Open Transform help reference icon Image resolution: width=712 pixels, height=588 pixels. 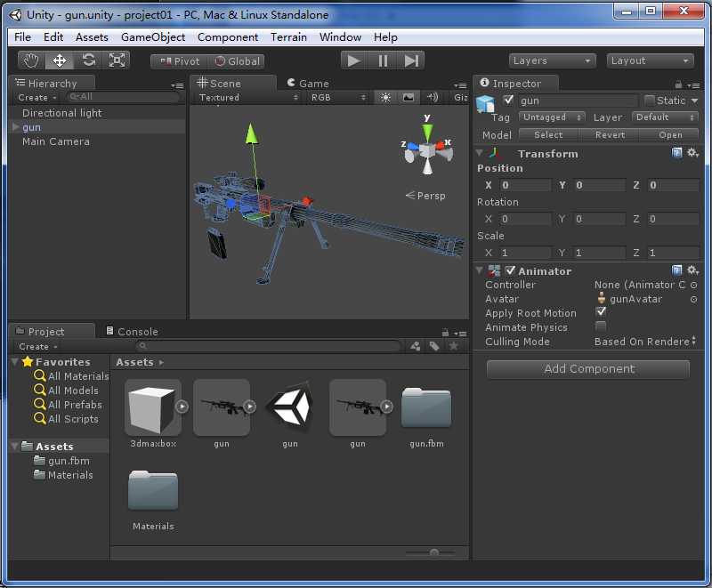click(x=676, y=153)
